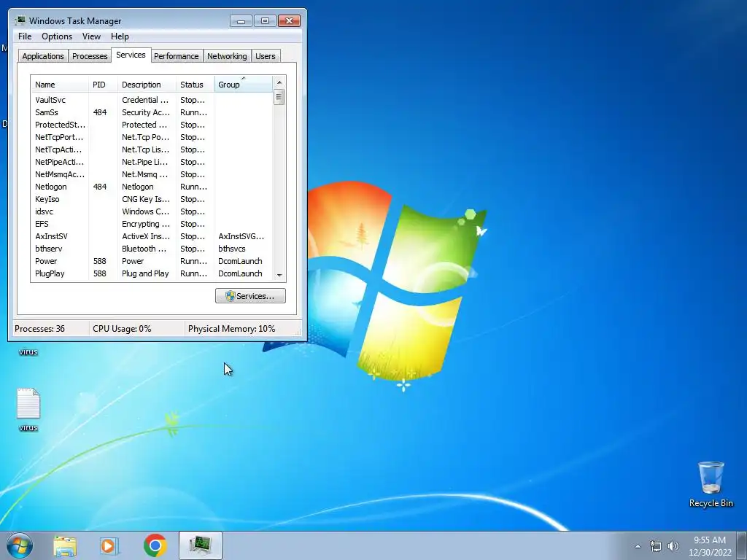Click the Task Manager title bar icon
This screenshot has height=560, width=747.
pos(20,20)
